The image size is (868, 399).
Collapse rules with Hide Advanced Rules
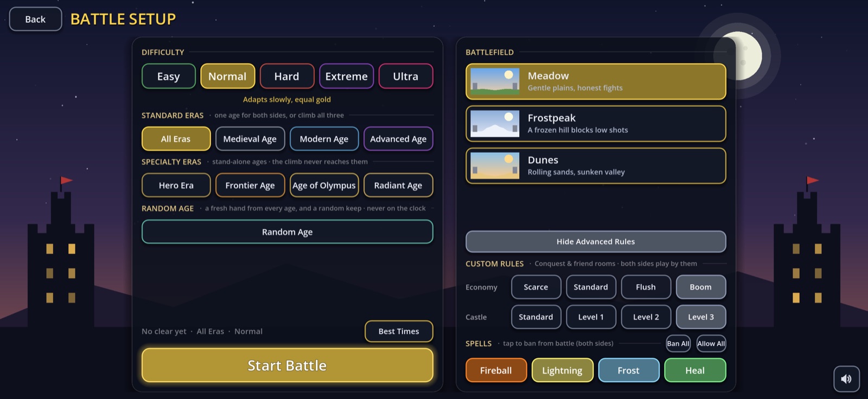point(596,242)
